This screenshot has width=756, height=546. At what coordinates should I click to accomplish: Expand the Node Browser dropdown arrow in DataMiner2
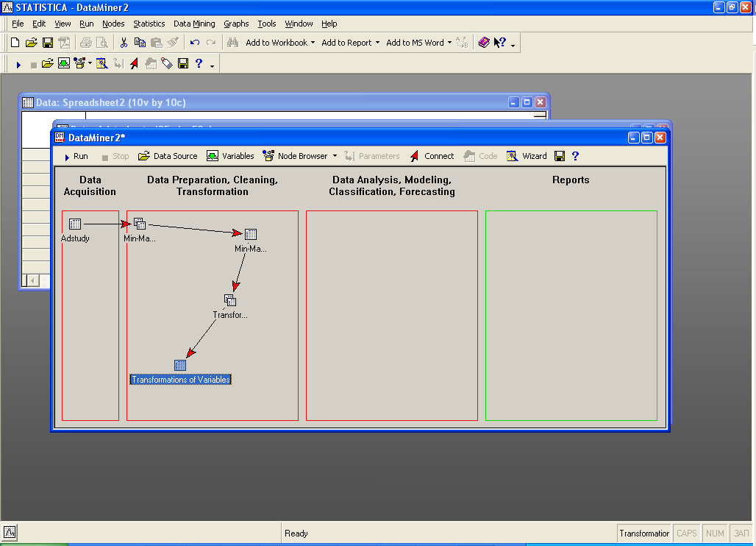335,156
